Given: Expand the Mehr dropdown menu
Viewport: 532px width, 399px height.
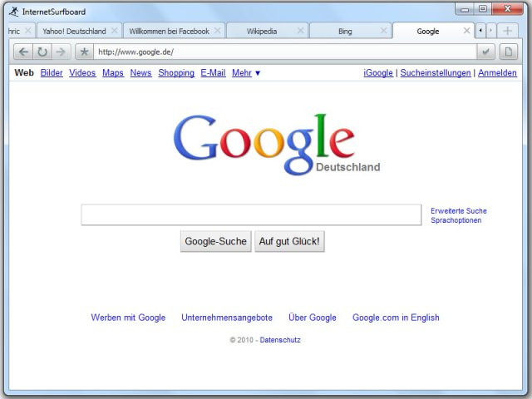Looking at the screenshot, I should click(x=246, y=72).
